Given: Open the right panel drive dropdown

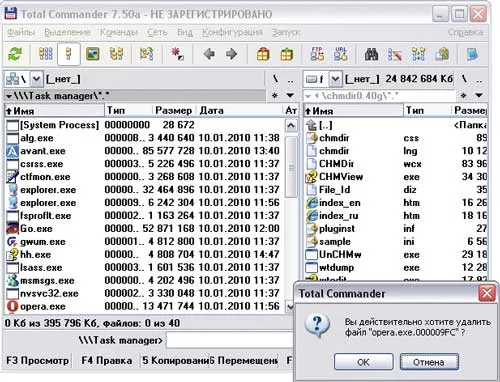Looking at the screenshot, I should point(335,79).
